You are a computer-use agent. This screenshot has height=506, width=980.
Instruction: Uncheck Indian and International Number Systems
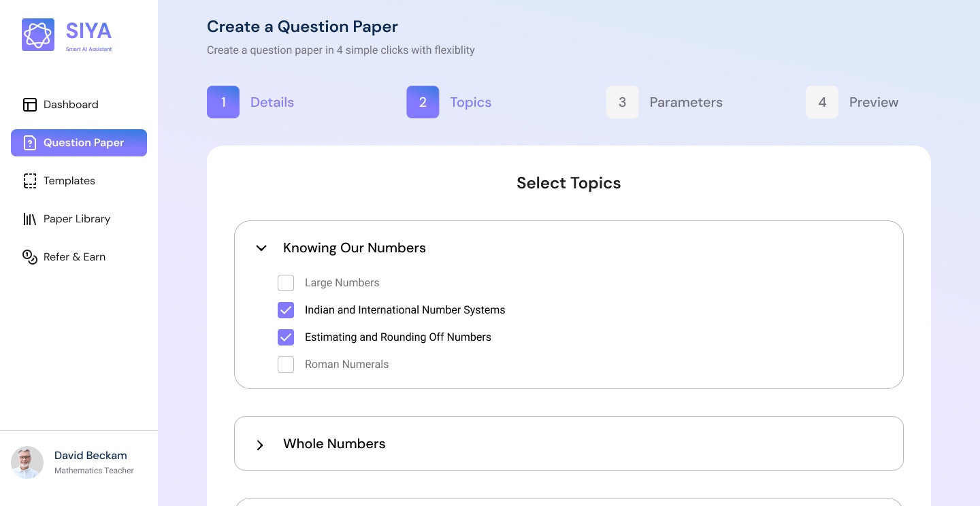286,310
